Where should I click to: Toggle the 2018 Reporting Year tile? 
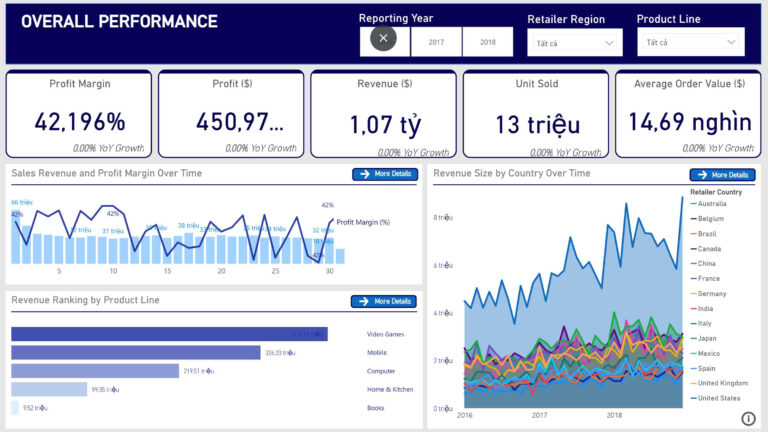tap(487, 42)
